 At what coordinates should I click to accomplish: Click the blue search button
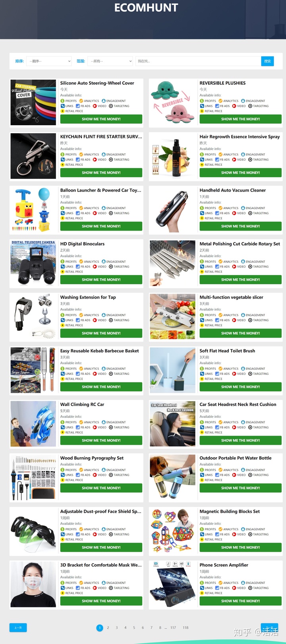click(x=267, y=61)
